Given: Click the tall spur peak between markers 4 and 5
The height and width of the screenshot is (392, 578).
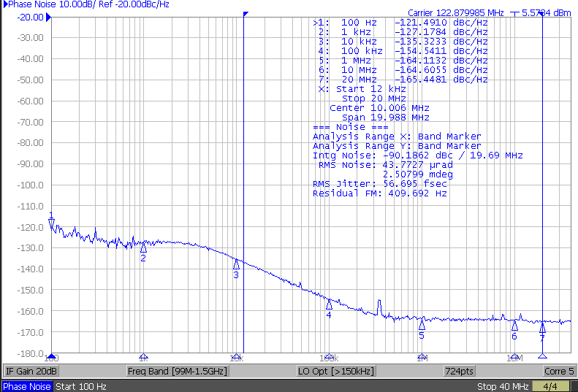Looking at the screenshot, I should pyautogui.click(x=379, y=307).
